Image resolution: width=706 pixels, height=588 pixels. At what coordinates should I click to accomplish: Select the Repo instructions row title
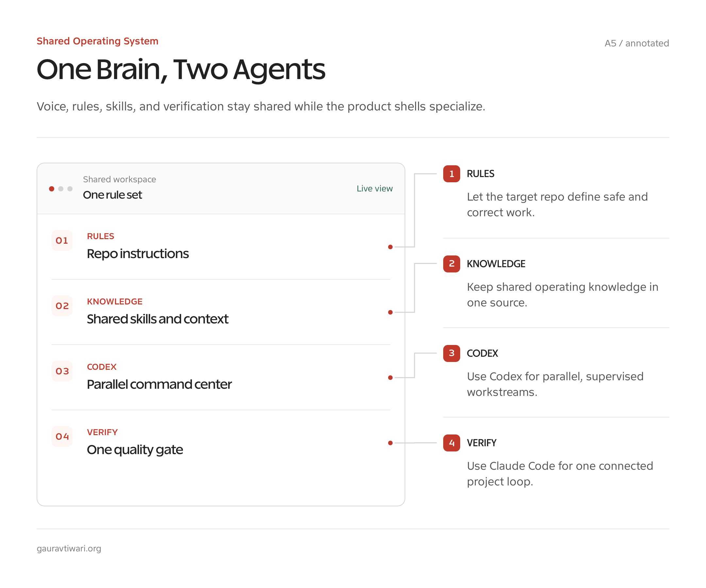pyautogui.click(x=138, y=254)
